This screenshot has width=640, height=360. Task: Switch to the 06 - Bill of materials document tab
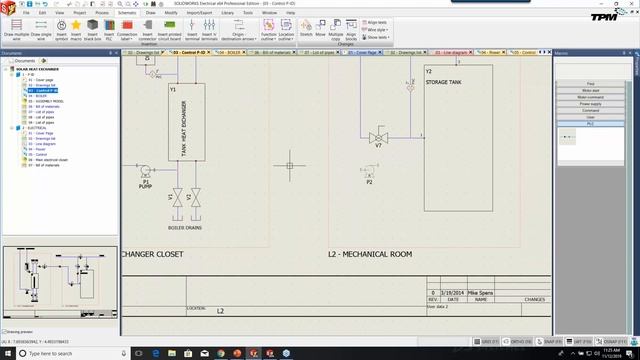(273, 53)
